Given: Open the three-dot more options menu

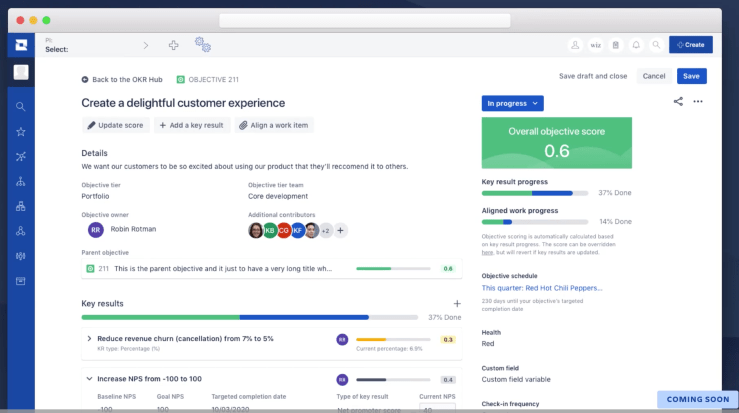Looking at the screenshot, I should click(698, 101).
